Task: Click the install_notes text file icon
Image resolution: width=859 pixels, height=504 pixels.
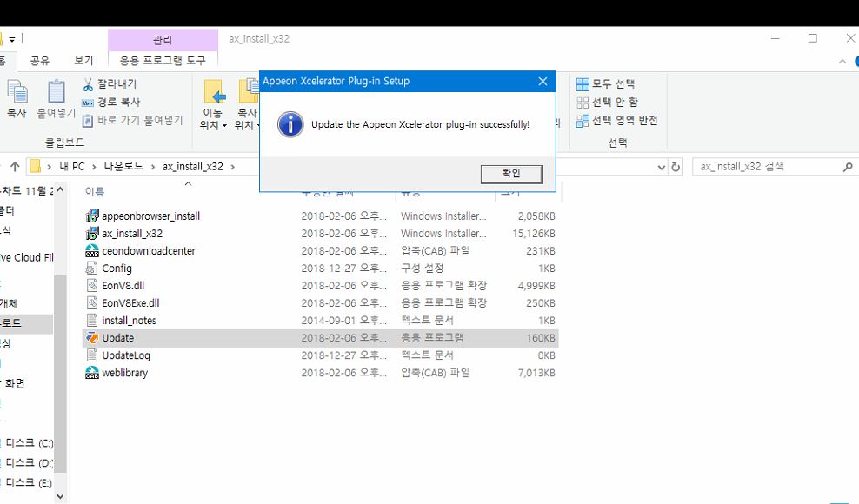Action: point(92,321)
